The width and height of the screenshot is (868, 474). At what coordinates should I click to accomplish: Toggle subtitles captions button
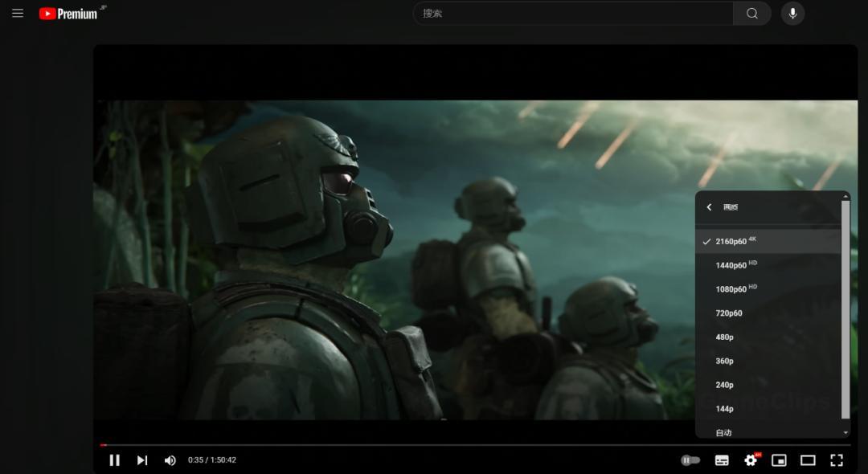722,460
